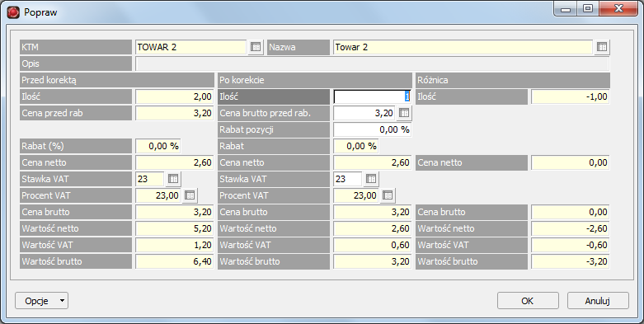The height and width of the screenshot is (324, 644).
Task: Click the Po korekcie Ilość input field
Action: [373, 96]
